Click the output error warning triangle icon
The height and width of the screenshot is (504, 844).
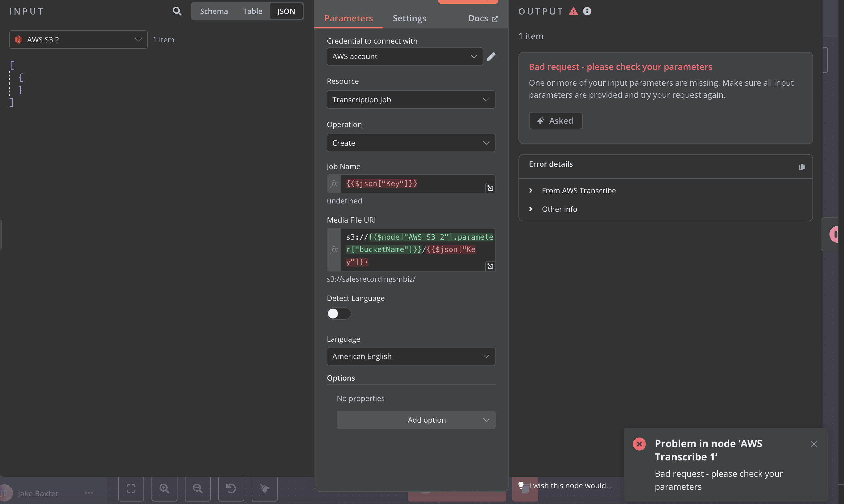click(x=573, y=11)
